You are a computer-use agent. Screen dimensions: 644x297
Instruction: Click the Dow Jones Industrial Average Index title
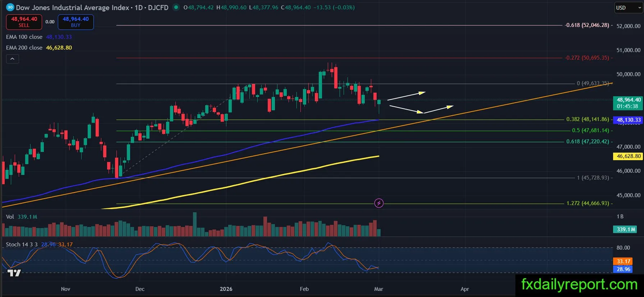72,8
